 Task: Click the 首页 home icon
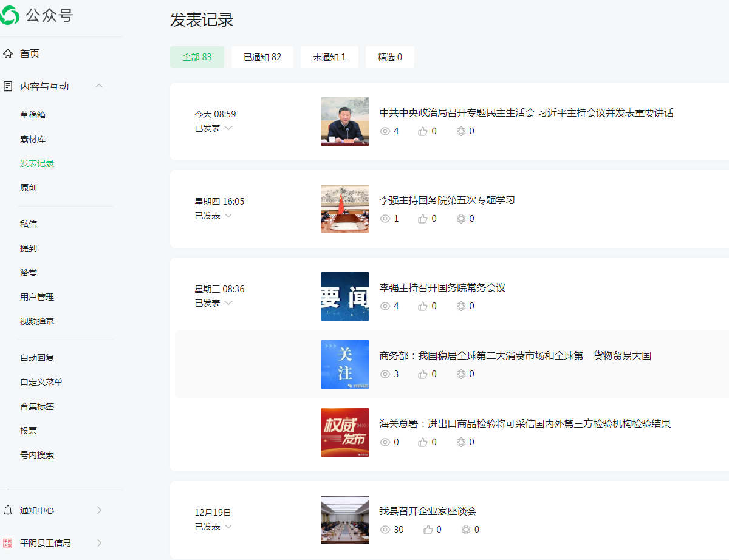point(8,54)
